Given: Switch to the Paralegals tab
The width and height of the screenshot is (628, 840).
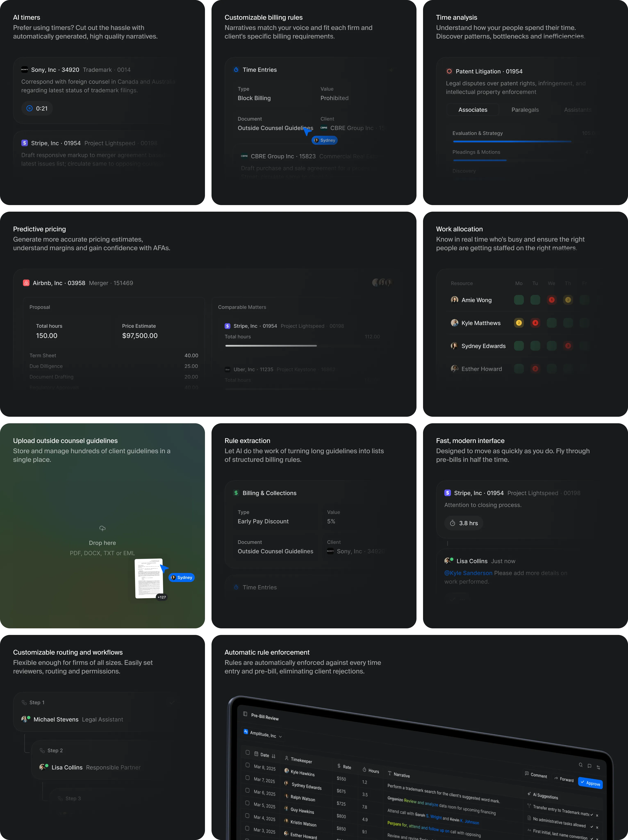Looking at the screenshot, I should click(525, 110).
